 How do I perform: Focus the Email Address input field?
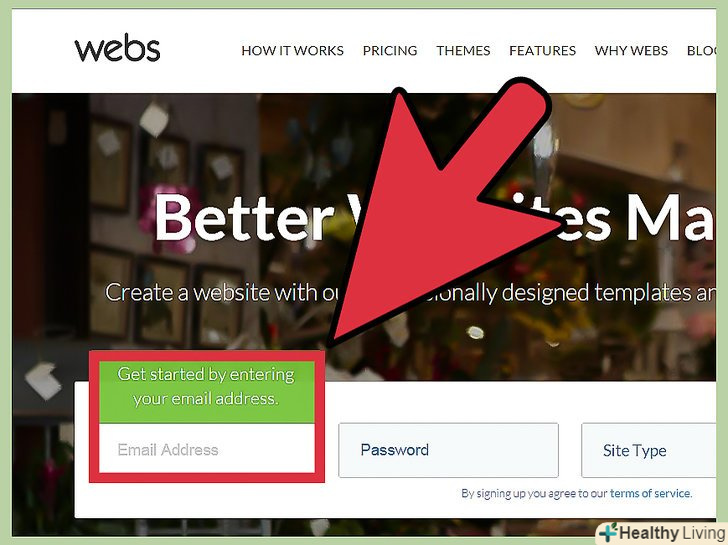(x=207, y=449)
